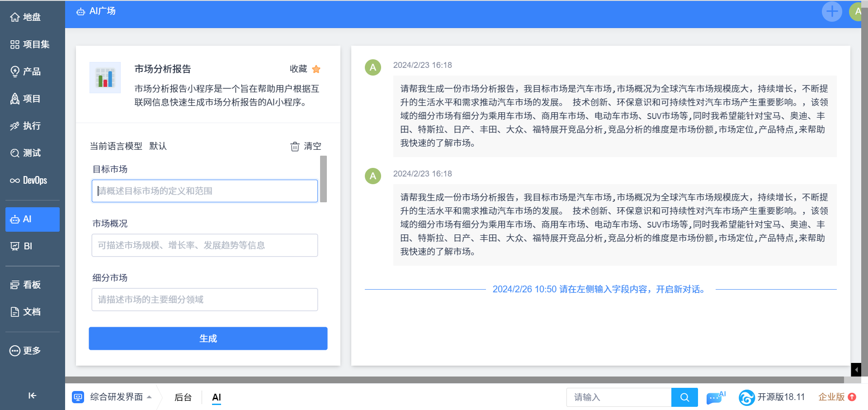868x410 pixels.
Task: Open the 项目集 program menu
Action: tap(30, 44)
